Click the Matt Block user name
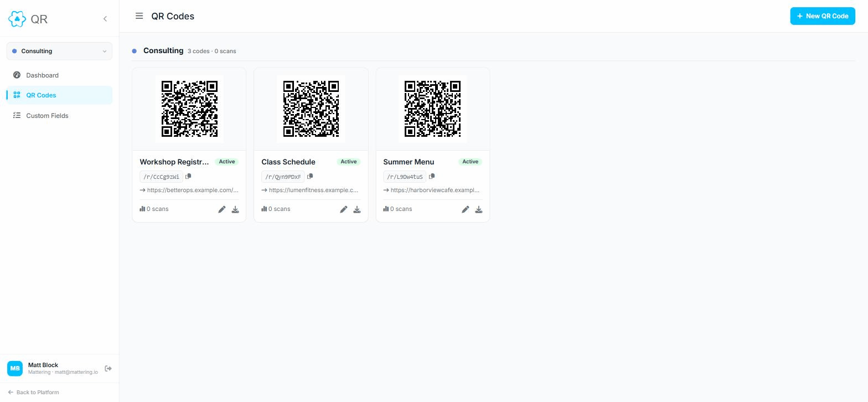 pyautogui.click(x=43, y=365)
